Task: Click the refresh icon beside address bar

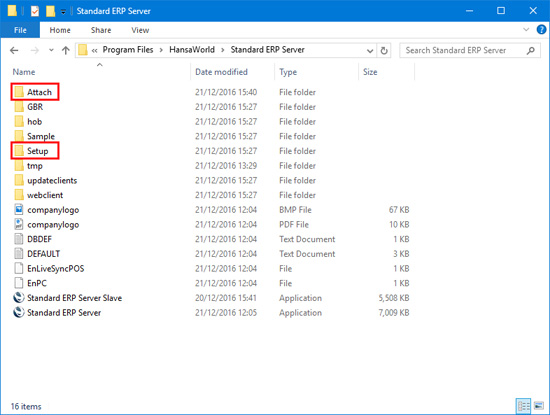Action: (x=384, y=51)
